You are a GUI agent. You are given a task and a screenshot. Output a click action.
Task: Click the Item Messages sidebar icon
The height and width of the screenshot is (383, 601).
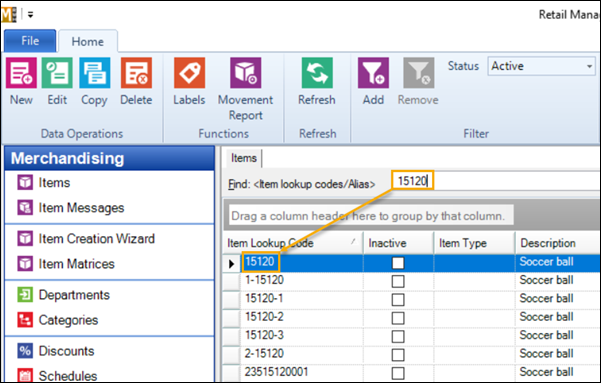[x=25, y=207]
